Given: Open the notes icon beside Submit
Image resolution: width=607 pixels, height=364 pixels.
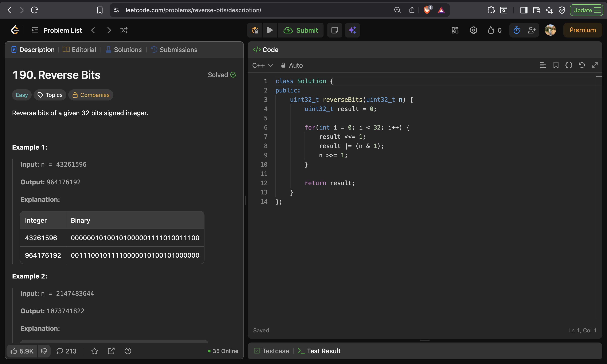Looking at the screenshot, I should pos(334,30).
